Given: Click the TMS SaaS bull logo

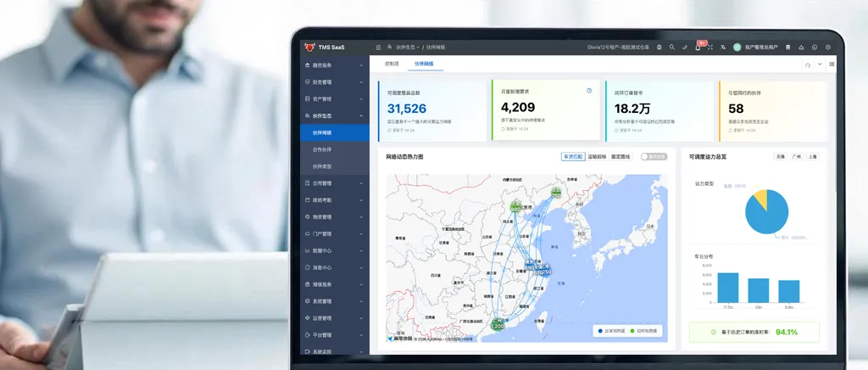Looking at the screenshot, I should pyautogui.click(x=309, y=47).
